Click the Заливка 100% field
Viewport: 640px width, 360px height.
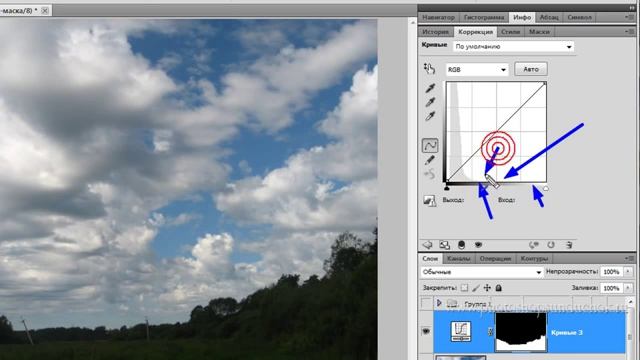click(611, 288)
